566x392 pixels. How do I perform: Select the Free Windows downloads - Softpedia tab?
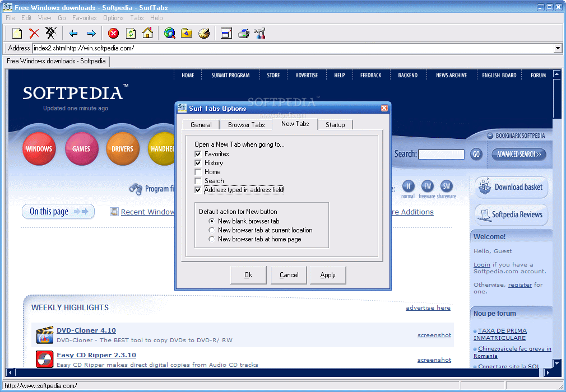tap(56, 61)
